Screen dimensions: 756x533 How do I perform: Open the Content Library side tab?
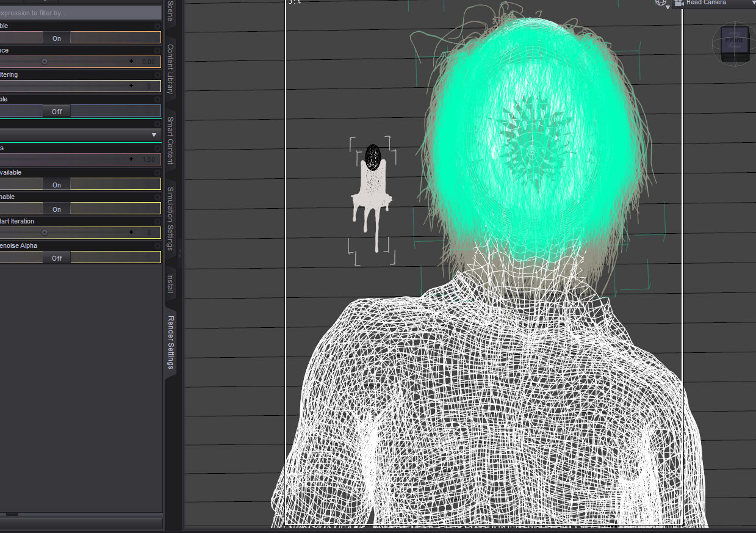(x=170, y=69)
